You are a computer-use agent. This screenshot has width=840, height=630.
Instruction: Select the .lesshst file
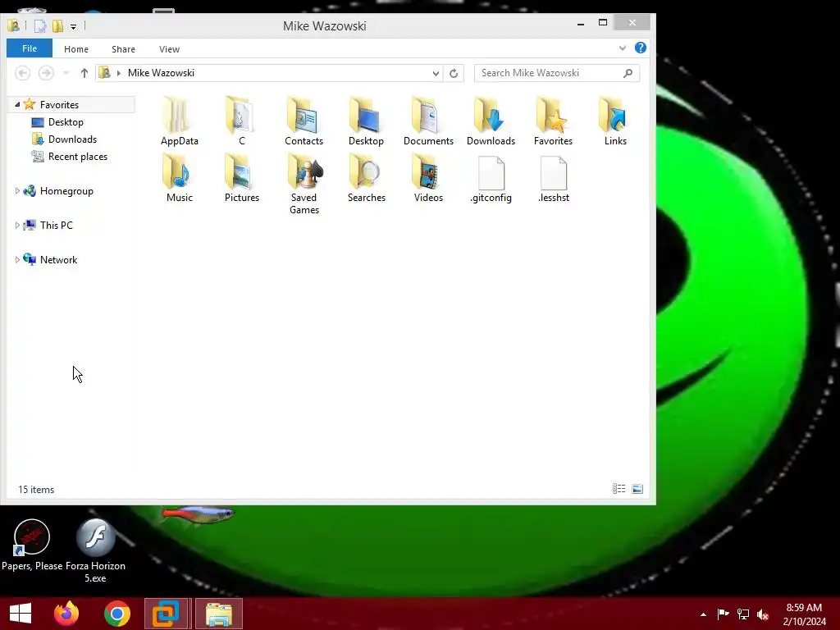point(553,178)
